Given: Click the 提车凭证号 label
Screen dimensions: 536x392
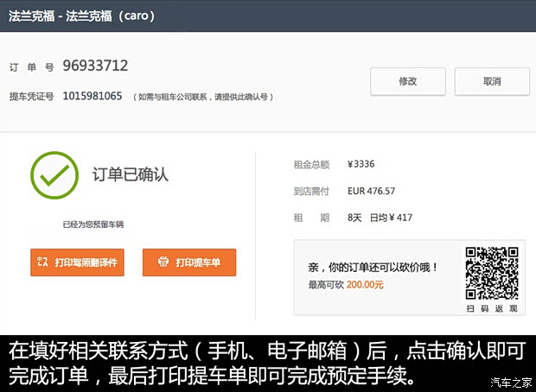Looking at the screenshot, I should (31, 97).
